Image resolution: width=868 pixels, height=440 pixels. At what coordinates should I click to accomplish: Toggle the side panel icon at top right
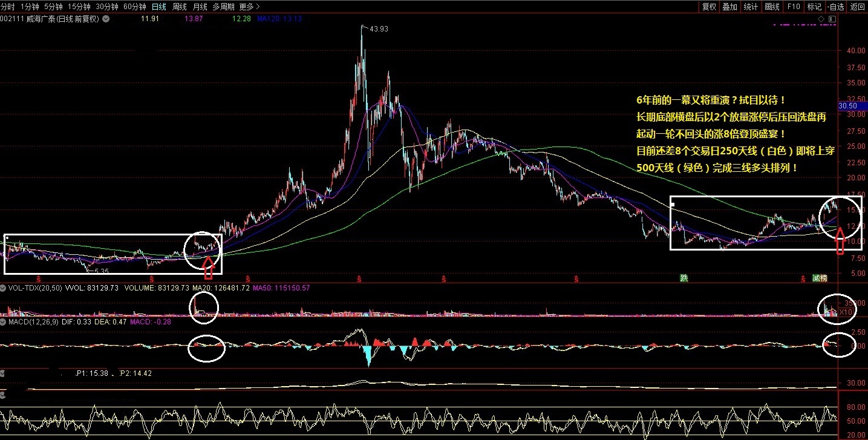833,19
